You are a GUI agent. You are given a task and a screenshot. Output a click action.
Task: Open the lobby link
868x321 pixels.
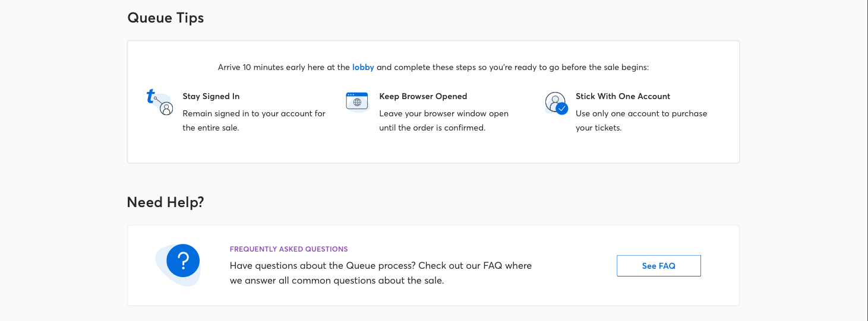pos(363,67)
